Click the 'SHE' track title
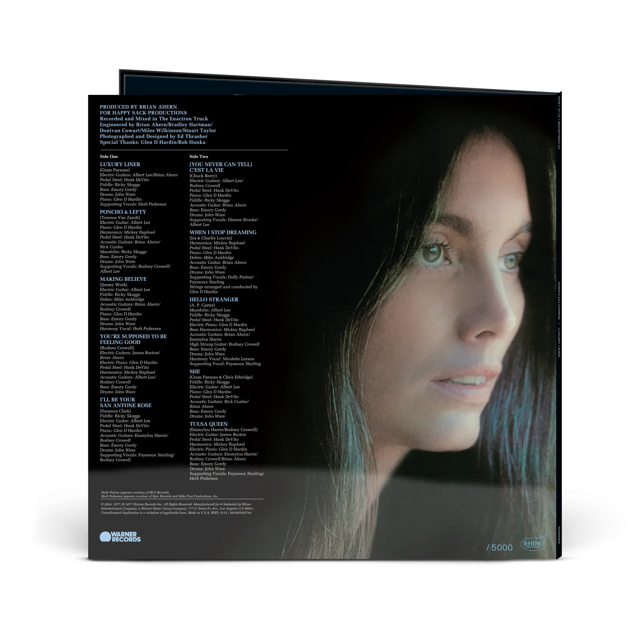The image size is (644, 644). 195,372
